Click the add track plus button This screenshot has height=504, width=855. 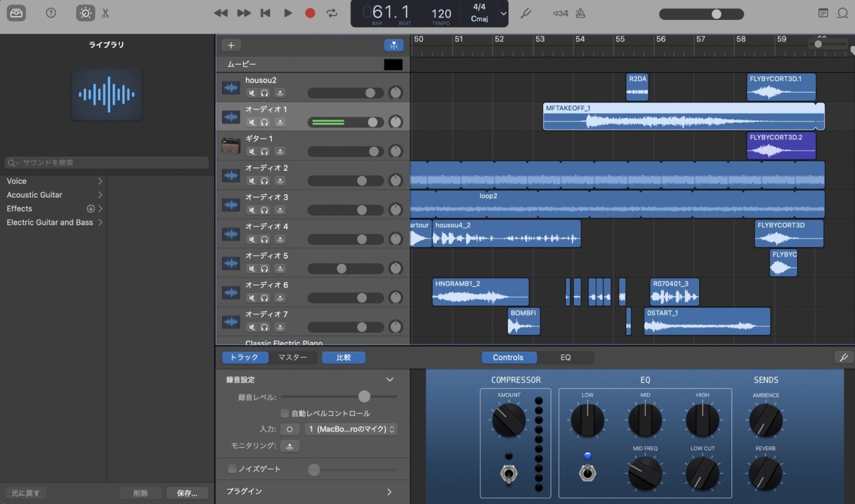231,45
